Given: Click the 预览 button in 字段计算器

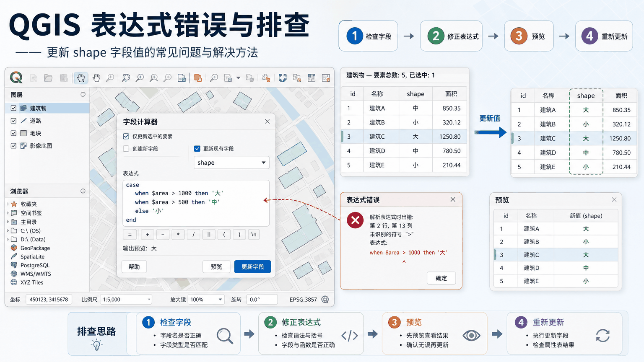Looking at the screenshot, I should click(x=216, y=267).
